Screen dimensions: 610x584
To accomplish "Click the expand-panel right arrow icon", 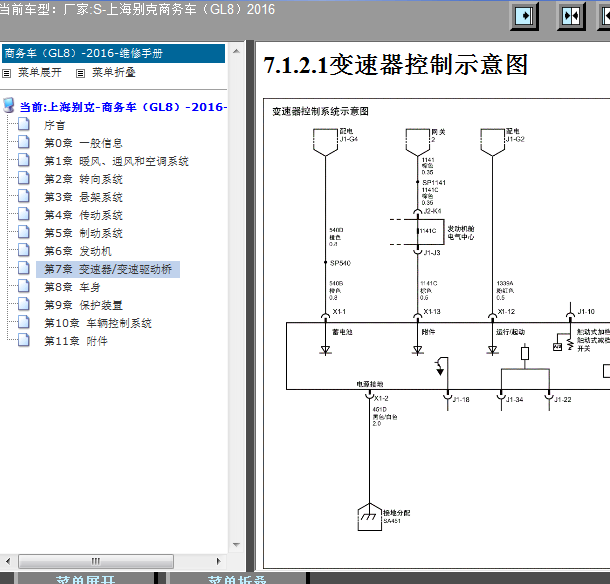I will pyautogui.click(x=524, y=16).
